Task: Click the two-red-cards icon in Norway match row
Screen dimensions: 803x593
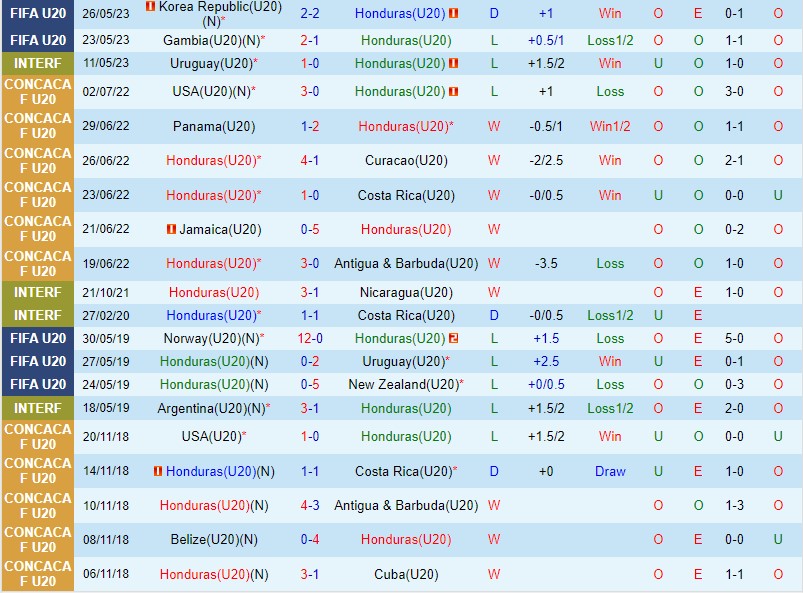Action: point(453,338)
